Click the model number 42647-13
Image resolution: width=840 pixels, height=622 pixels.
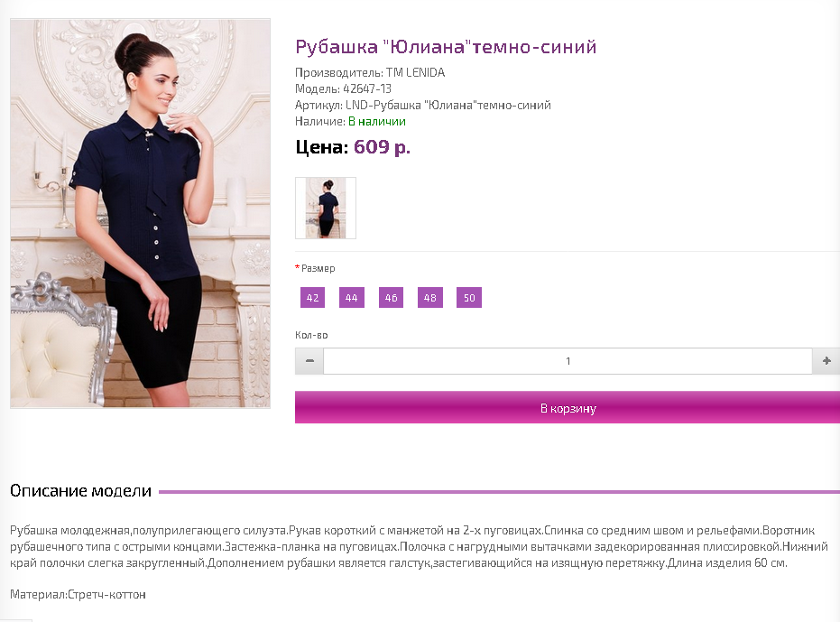367,88
